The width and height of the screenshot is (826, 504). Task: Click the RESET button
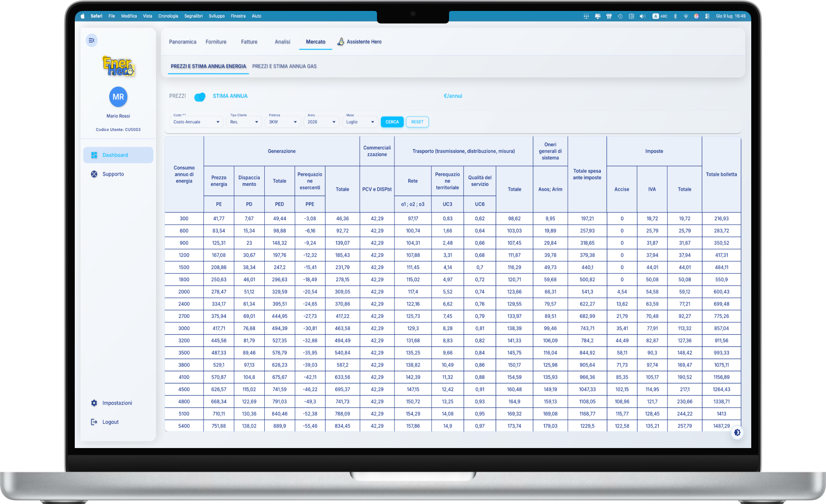pyautogui.click(x=417, y=122)
